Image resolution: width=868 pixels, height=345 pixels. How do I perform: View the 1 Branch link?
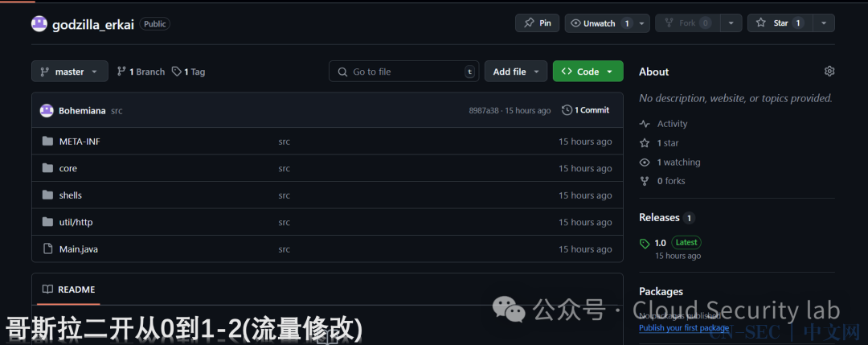141,72
